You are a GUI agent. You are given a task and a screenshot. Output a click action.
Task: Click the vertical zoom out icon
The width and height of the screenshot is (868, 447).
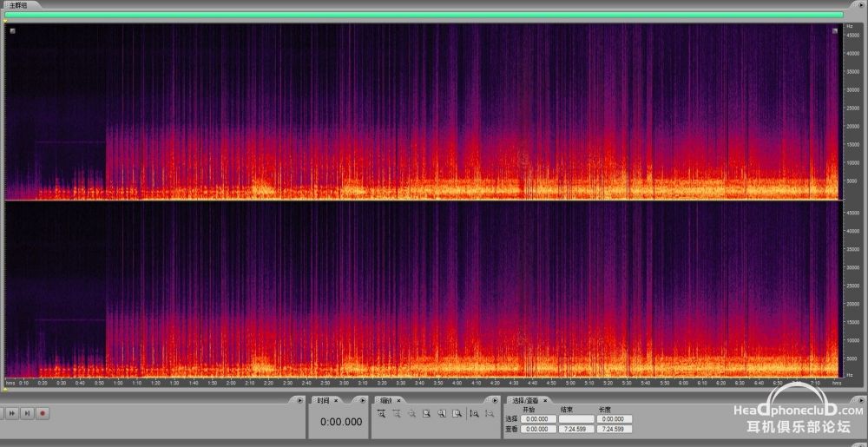click(x=490, y=413)
